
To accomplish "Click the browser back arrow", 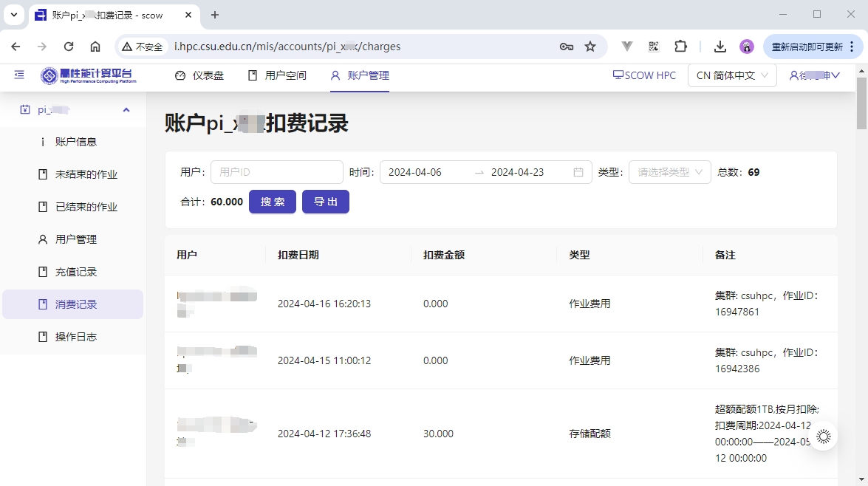I will pyautogui.click(x=16, y=47).
